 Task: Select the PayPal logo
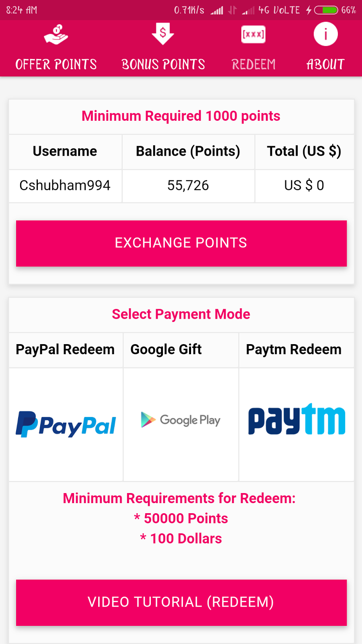tap(66, 424)
